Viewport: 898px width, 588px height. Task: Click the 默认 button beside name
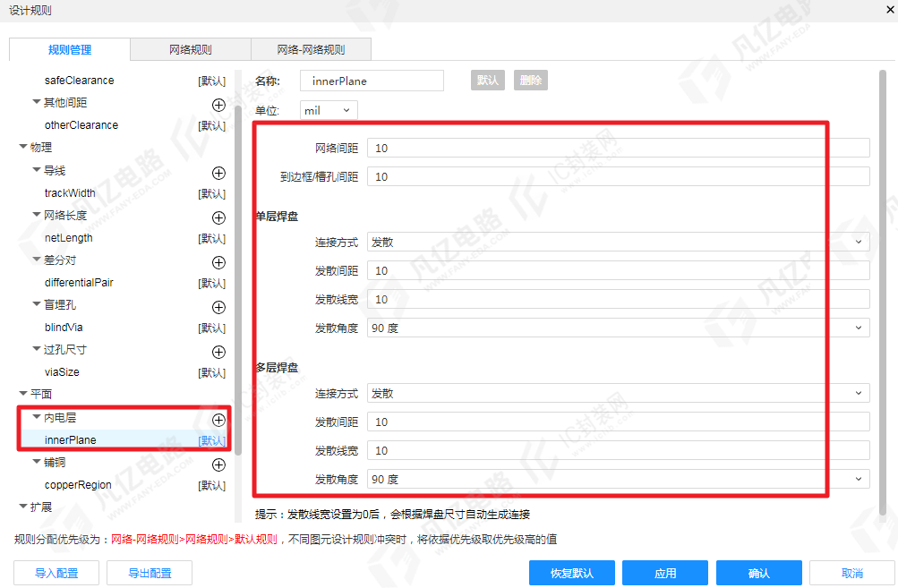pyautogui.click(x=488, y=81)
